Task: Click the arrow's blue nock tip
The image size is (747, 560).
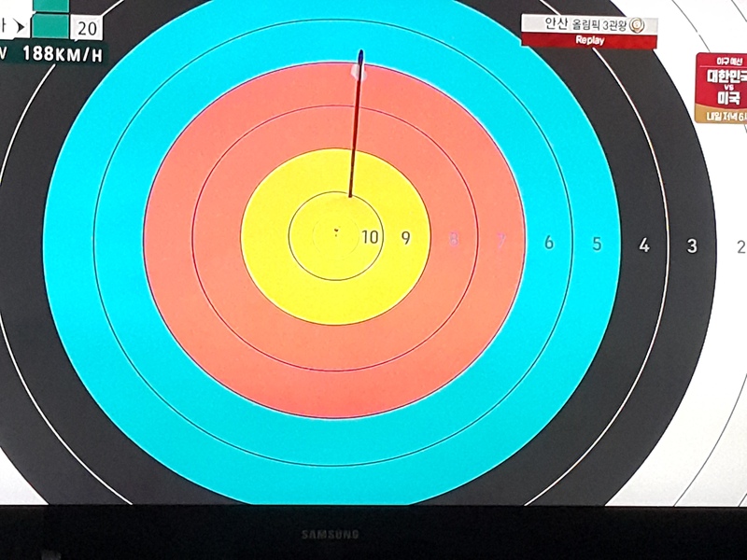Action: click(x=361, y=58)
